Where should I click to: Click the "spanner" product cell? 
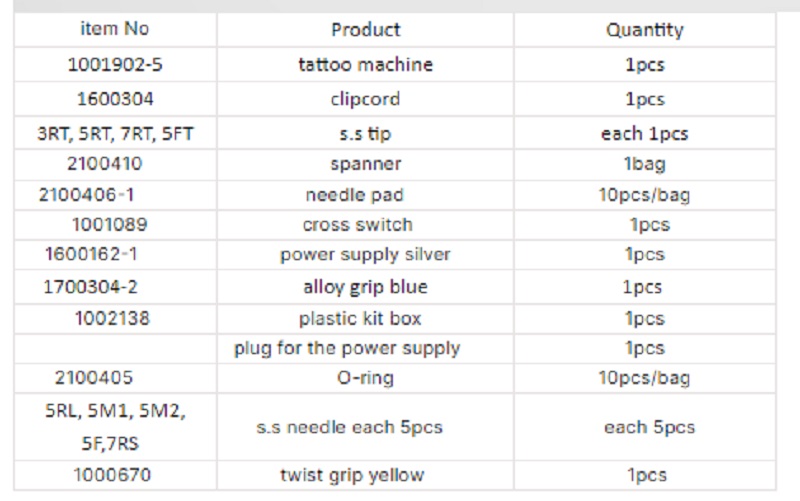tap(365, 163)
